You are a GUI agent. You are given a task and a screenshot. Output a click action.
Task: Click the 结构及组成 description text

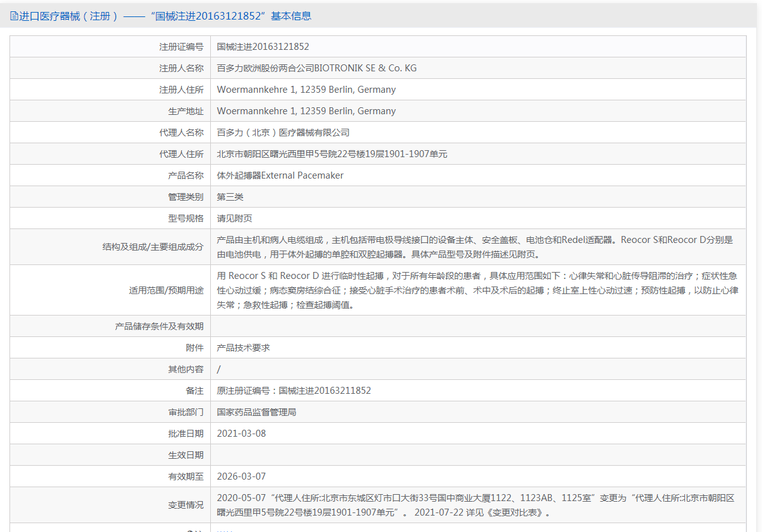tap(475, 247)
